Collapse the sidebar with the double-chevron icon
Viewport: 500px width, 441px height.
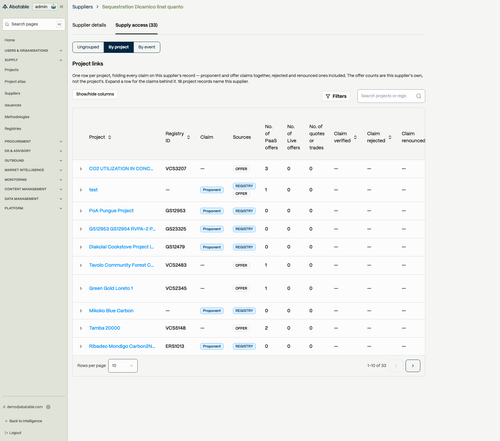tap(61, 7)
